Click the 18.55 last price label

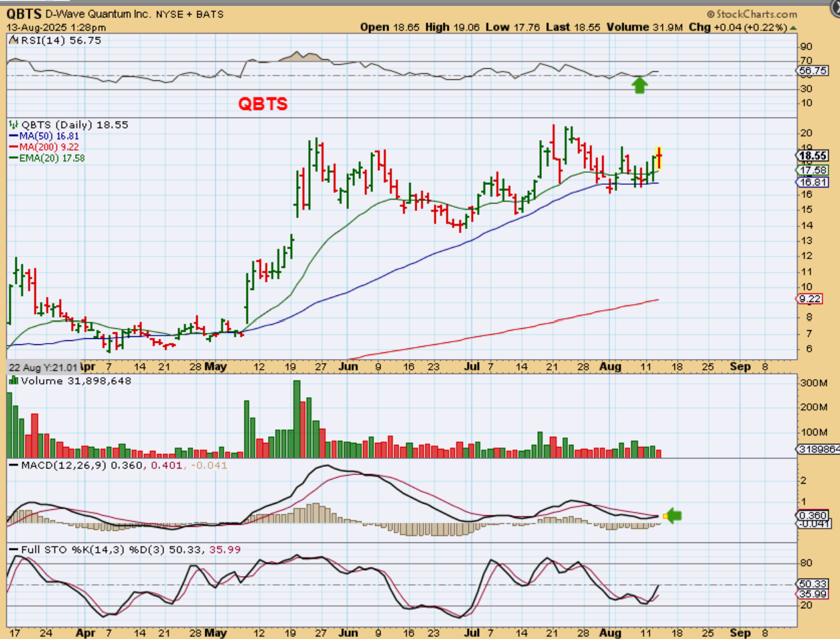(813, 155)
